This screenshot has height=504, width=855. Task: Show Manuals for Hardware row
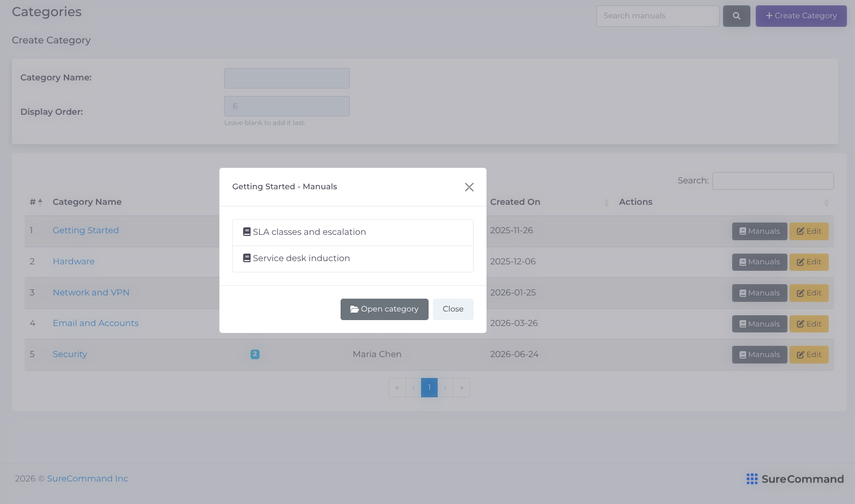(760, 262)
